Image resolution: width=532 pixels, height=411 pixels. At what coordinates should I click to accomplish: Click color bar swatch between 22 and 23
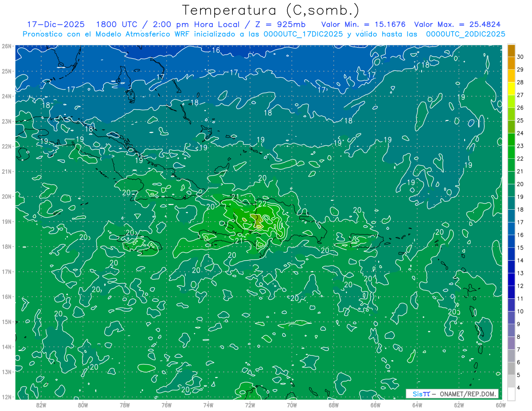pyautogui.click(x=511, y=152)
